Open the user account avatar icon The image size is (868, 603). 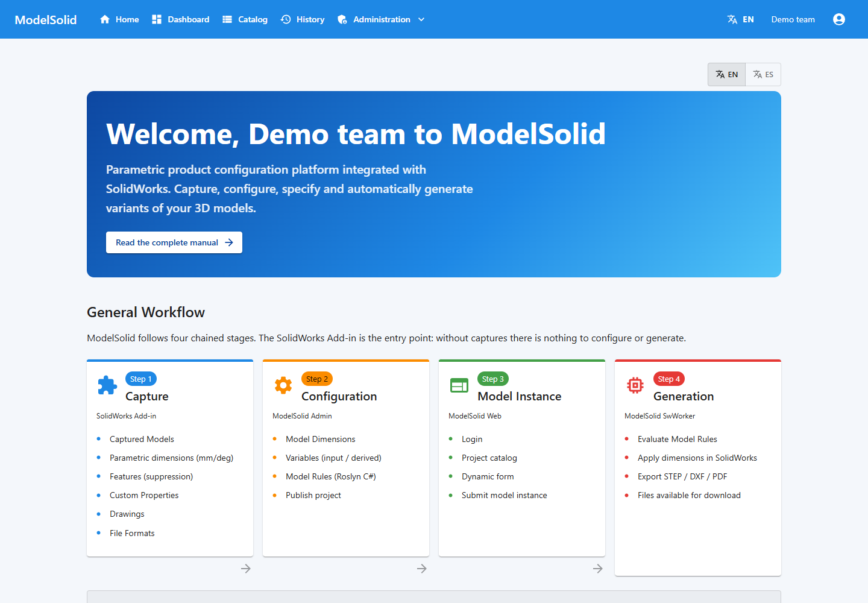point(839,19)
